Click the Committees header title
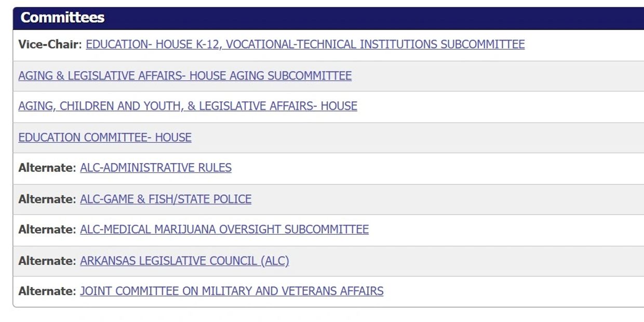The height and width of the screenshot is (322, 644). coord(62,18)
